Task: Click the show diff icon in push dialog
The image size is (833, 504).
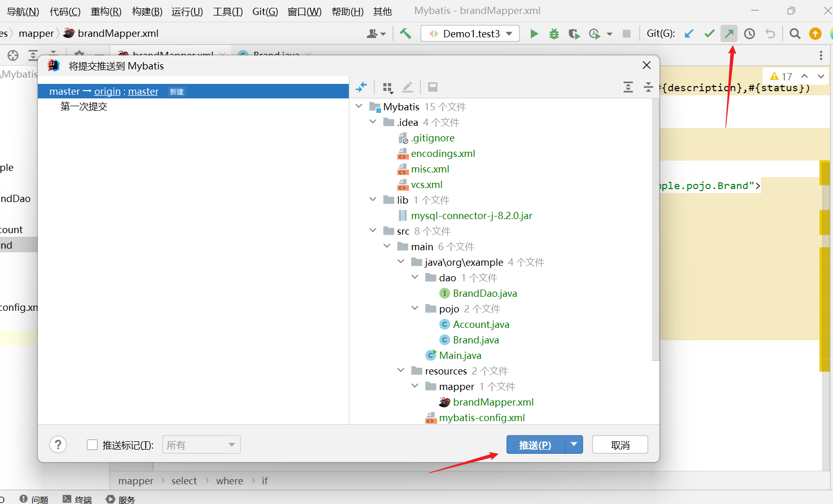Action: coord(361,87)
